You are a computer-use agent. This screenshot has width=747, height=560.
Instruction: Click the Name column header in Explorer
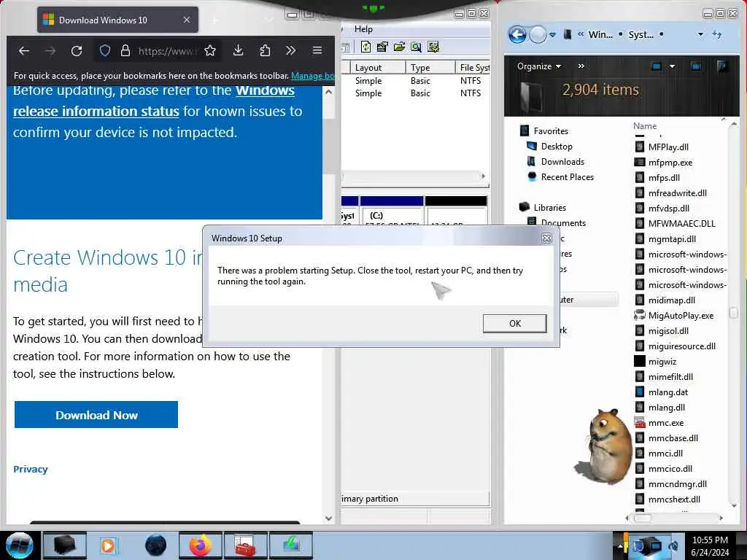[645, 125]
